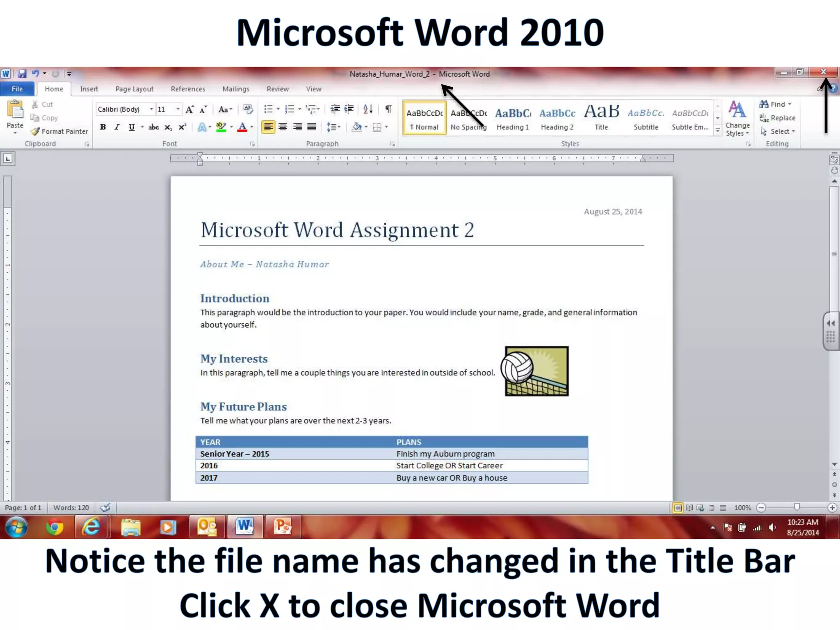
Task: Open the File tab
Action: pyautogui.click(x=17, y=89)
